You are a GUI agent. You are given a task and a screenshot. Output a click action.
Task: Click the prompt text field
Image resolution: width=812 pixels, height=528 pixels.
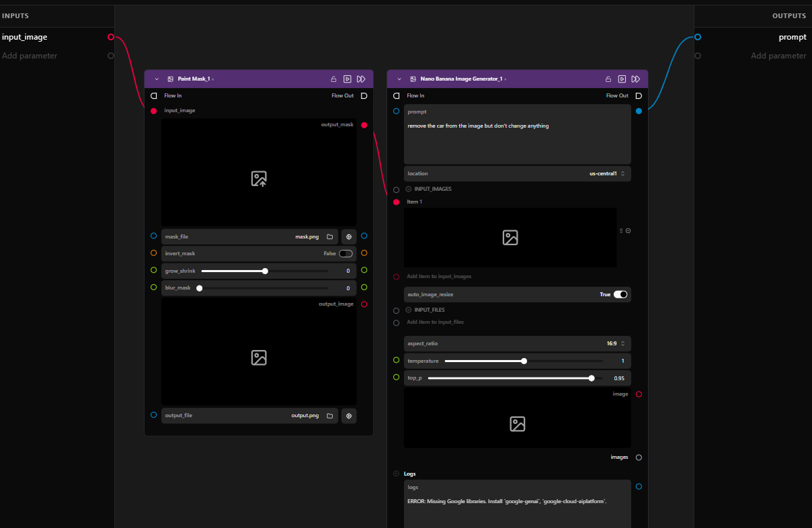(518, 134)
